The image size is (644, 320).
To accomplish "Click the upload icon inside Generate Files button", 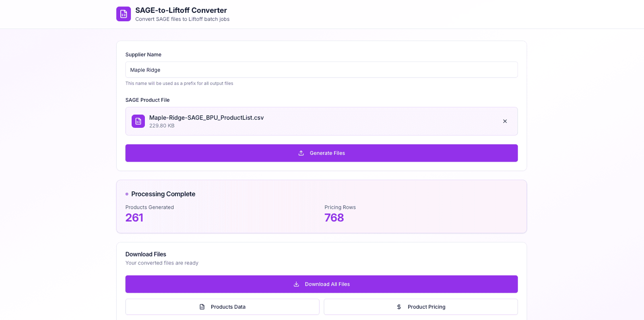I will [301, 153].
